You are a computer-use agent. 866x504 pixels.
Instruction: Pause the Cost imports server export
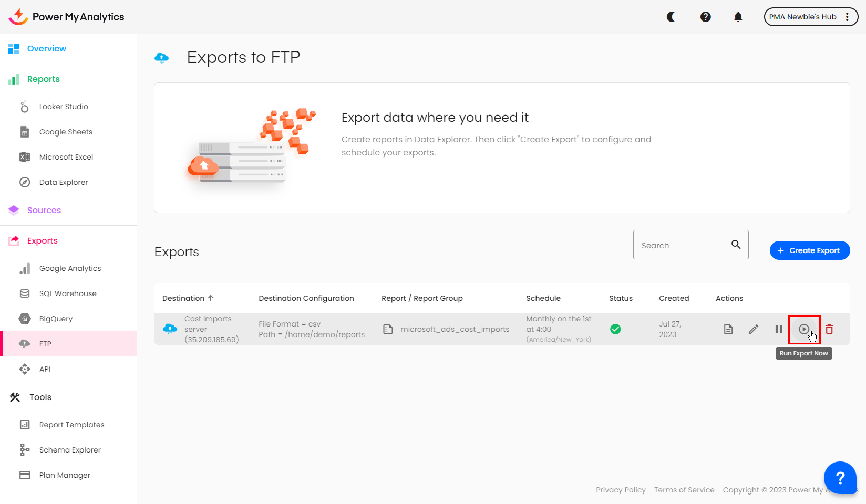(779, 329)
